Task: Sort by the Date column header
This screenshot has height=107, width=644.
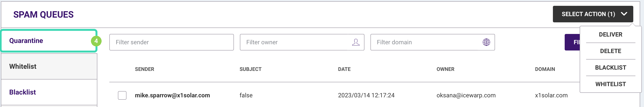Action: pos(344,69)
